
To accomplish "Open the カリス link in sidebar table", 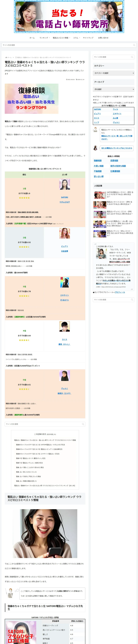I will click(96, 118).
